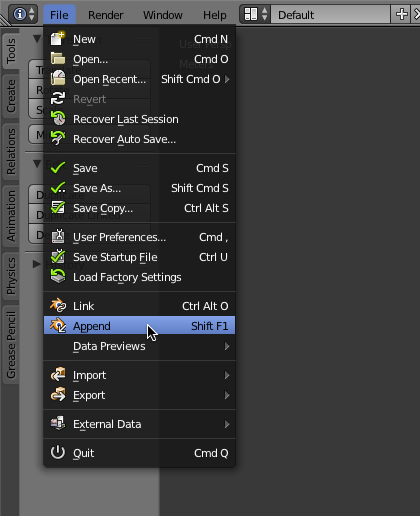Expand the Open Recent submenu

pyautogui.click(x=227, y=79)
